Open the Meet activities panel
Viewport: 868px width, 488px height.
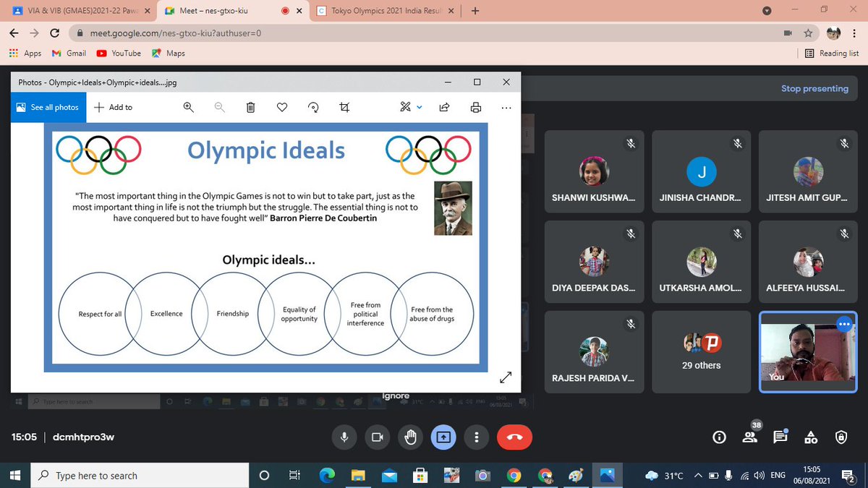coord(811,437)
